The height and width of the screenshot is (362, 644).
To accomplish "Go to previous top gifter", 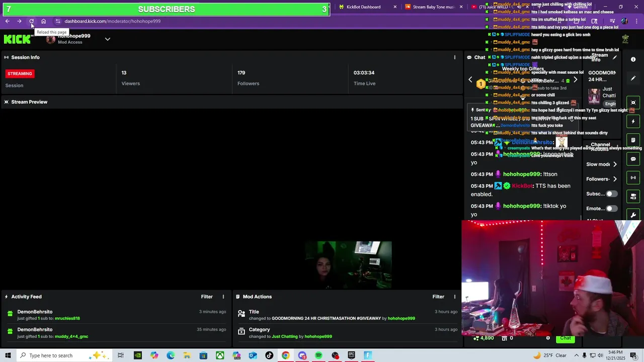I will tap(470, 80).
